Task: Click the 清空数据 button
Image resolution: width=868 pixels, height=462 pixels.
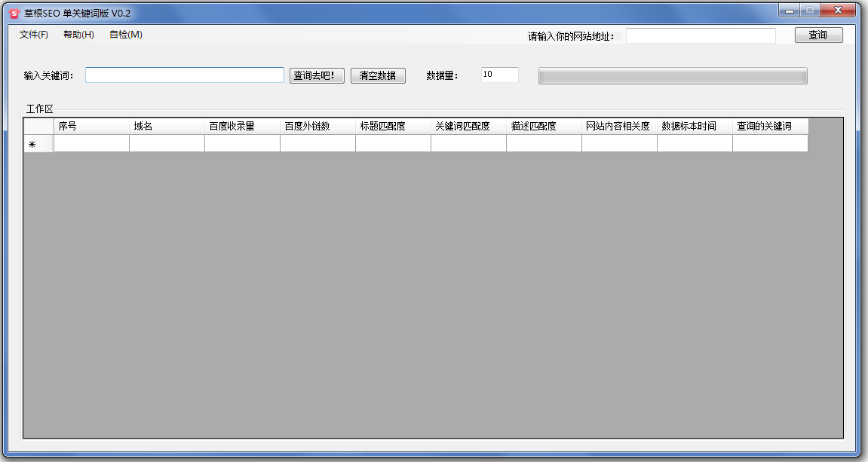Action: [x=378, y=76]
